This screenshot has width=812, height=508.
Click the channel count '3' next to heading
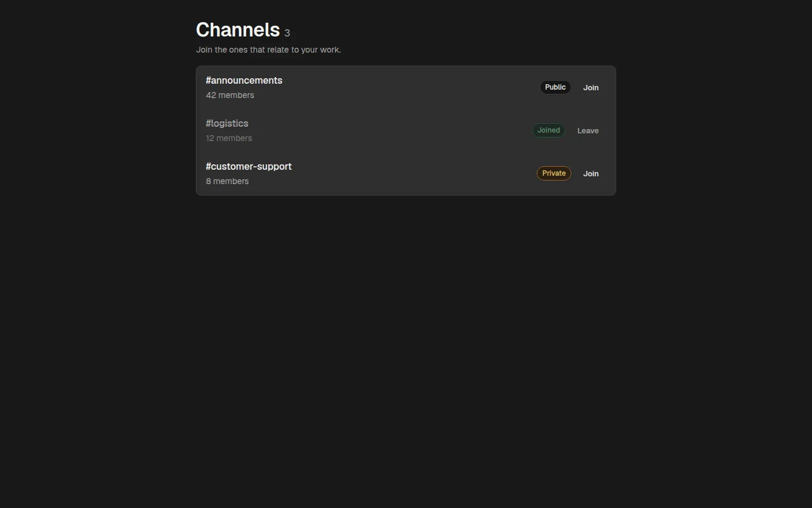point(287,33)
